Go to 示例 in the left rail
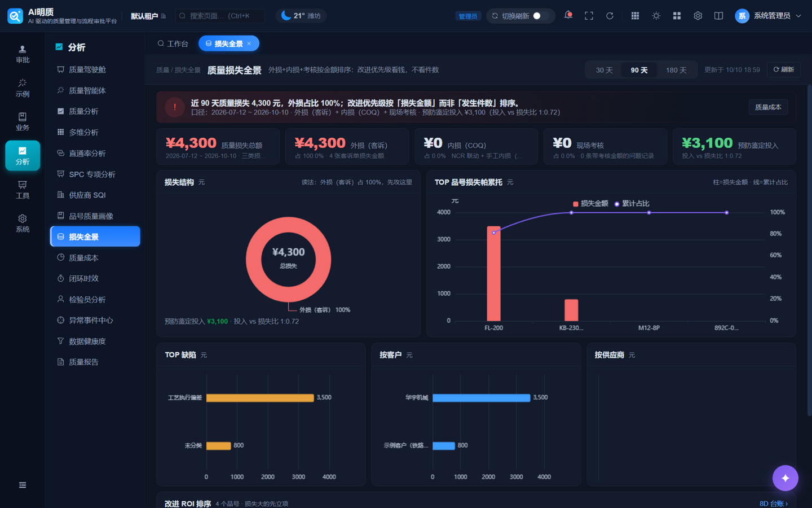Image resolution: width=812 pixels, height=508 pixels. pos(23,88)
